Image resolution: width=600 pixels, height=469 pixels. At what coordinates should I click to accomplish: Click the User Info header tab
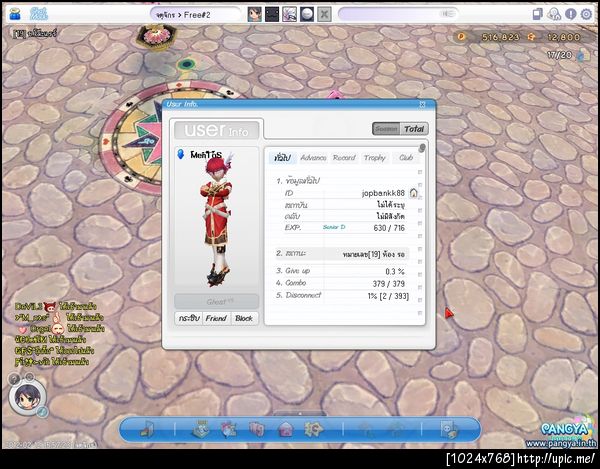(217, 130)
